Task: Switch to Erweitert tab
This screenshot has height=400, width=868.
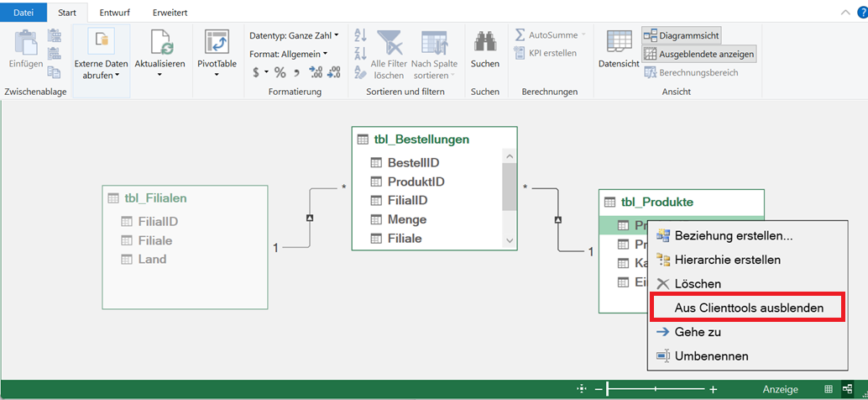Action: [x=170, y=12]
